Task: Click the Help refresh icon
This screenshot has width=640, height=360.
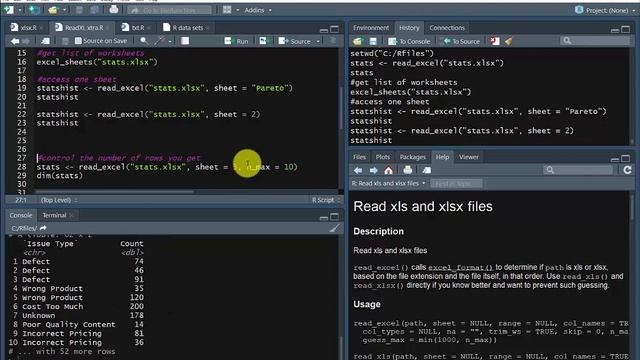Action: point(627,170)
